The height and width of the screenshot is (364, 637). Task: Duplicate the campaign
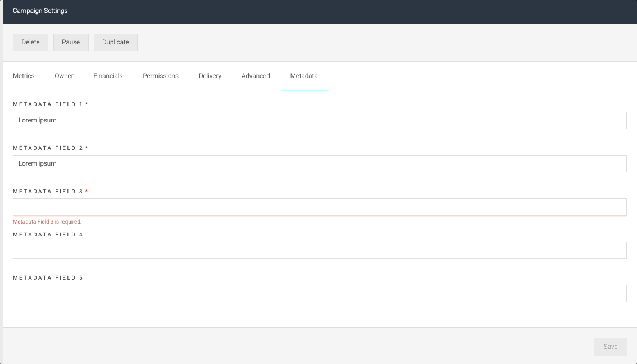point(115,42)
